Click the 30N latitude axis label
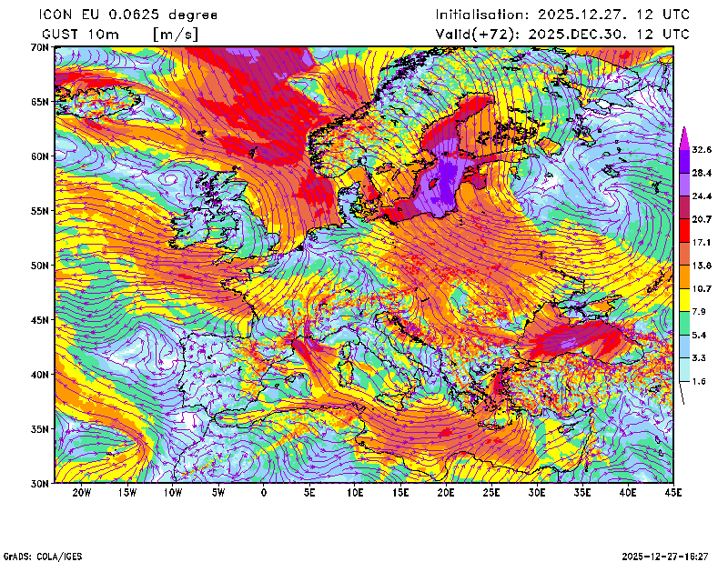The image size is (728, 562). tap(38, 484)
